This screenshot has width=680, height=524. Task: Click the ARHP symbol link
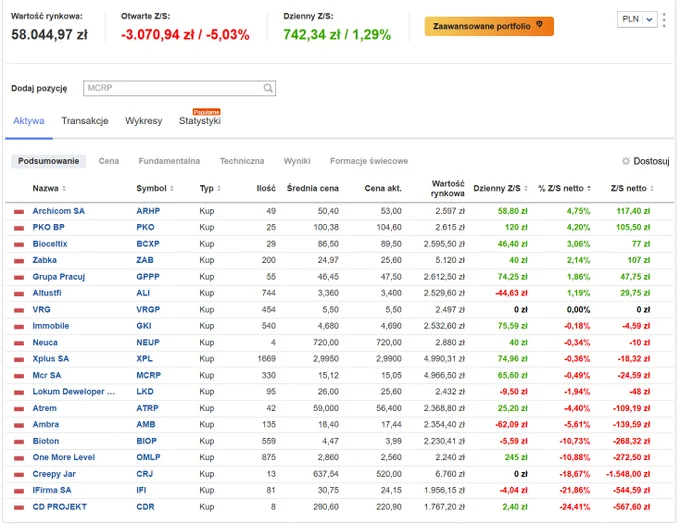coord(148,211)
